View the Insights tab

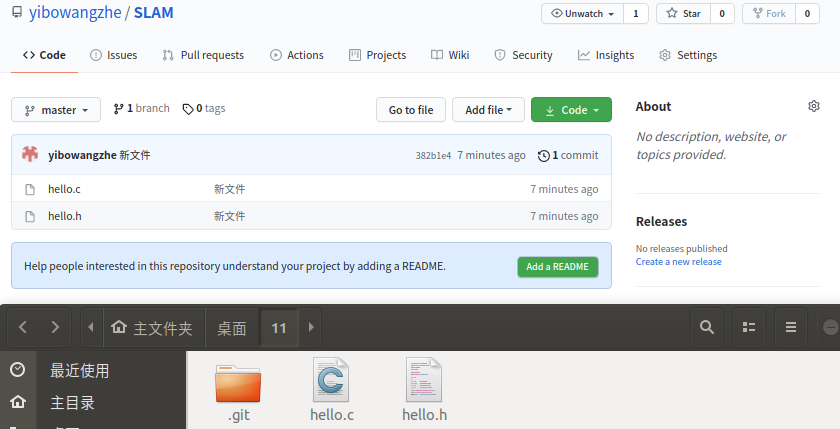pyautogui.click(x=606, y=55)
